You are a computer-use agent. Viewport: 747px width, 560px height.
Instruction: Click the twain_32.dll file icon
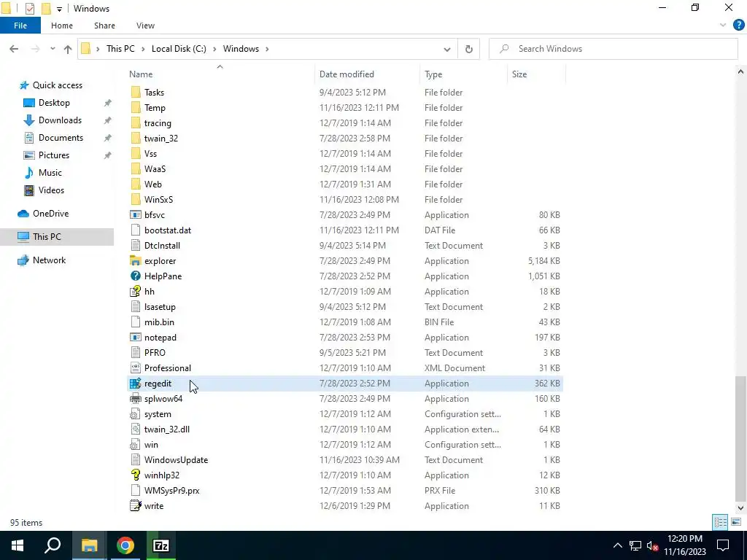pyautogui.click(x=135, y=429)
